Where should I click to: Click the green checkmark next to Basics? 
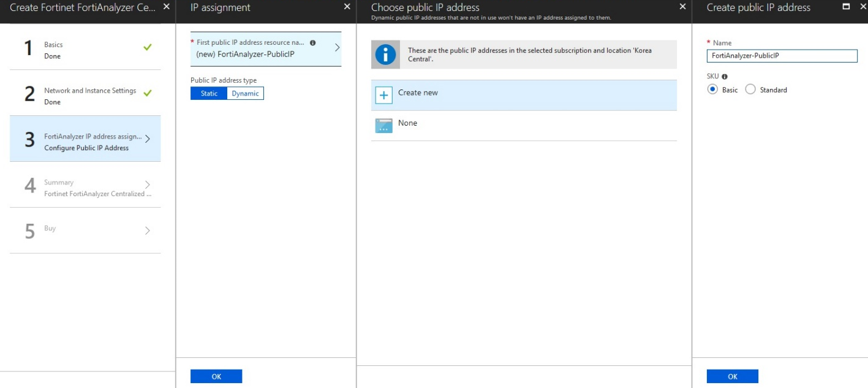[147, 47]
